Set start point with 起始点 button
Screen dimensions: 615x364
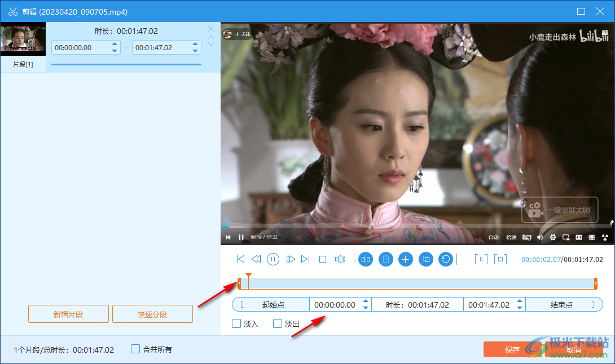[271, 304]
